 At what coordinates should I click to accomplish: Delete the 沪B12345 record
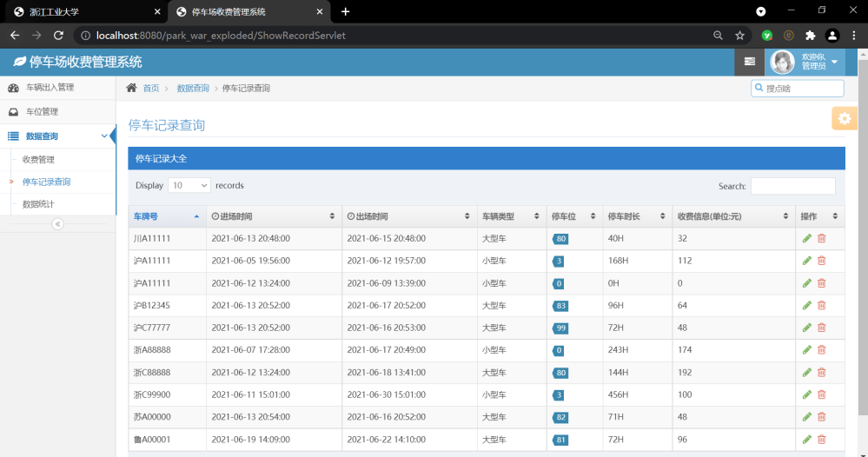821,306
